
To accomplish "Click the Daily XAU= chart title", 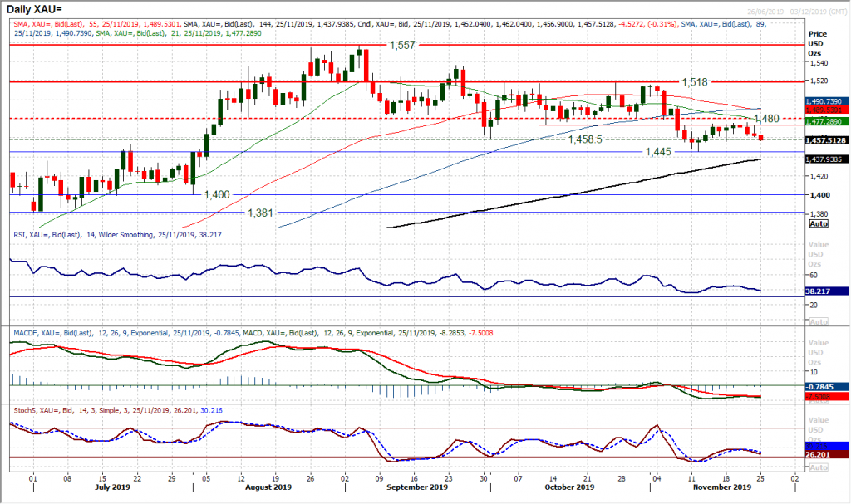I will (x=33, y=8).
